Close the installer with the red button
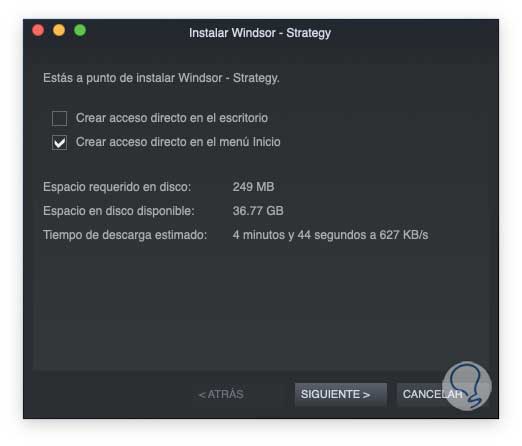Image resolution: width=522 pixels, height=446 pixels. [38, 30]
